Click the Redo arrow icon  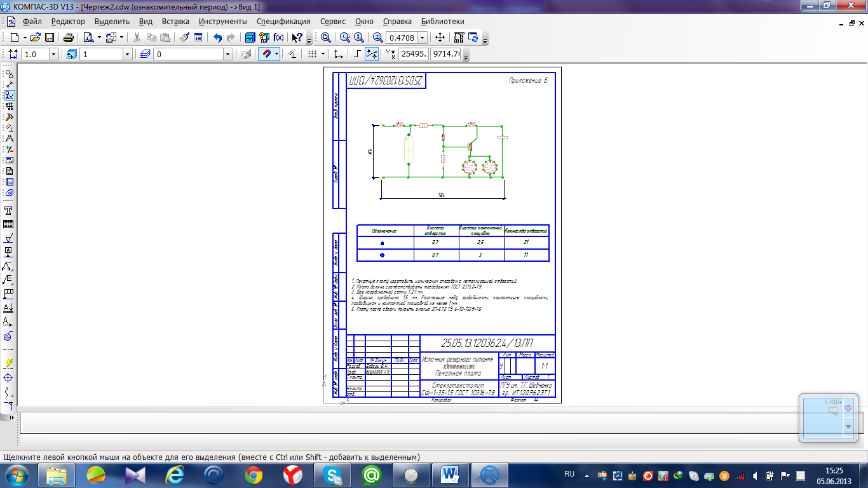click(x=231, y=37)
